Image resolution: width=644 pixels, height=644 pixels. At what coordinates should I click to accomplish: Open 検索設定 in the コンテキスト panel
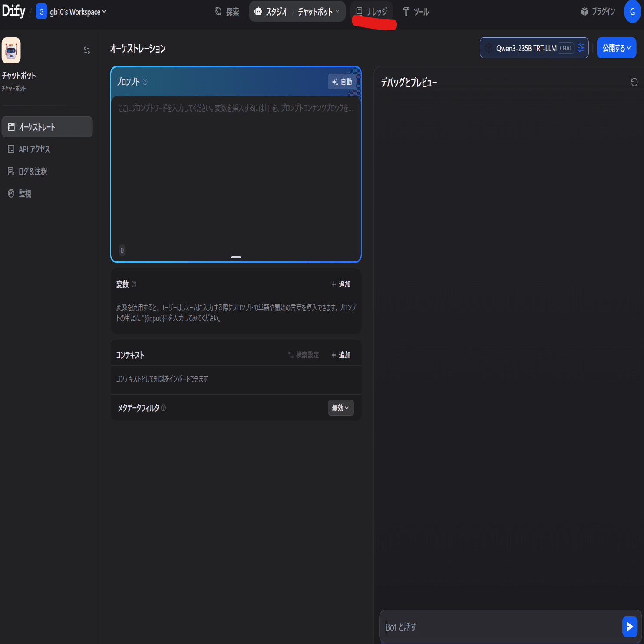(x=304, y=354)
